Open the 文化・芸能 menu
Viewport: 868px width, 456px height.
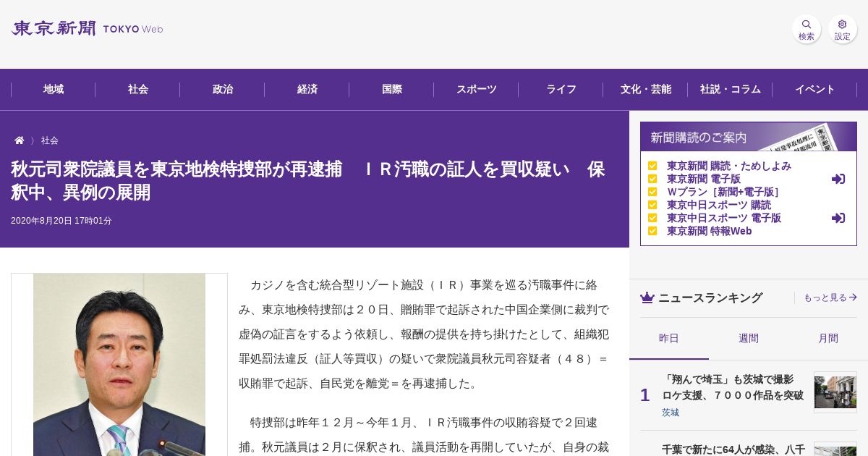[x=646, y=90]
